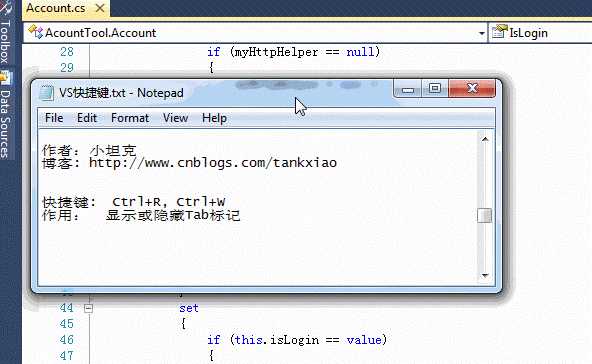
Task: Click the Notepad document icon in title bar
Action: pos(47,93)
